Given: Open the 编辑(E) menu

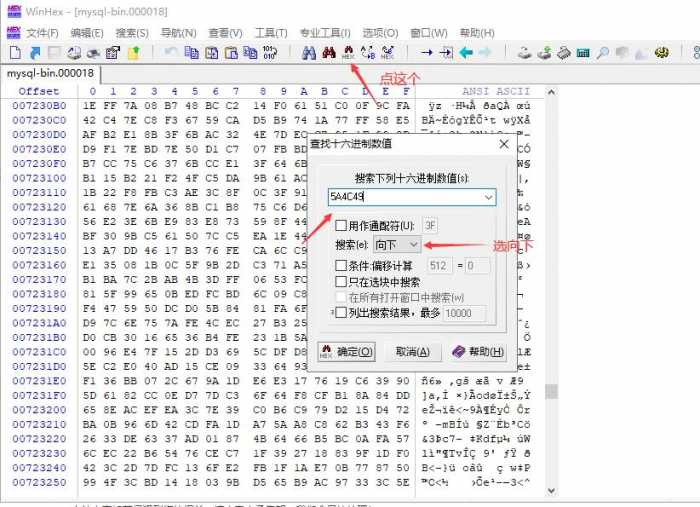Looking at the screenshot, I should [87, 33].
